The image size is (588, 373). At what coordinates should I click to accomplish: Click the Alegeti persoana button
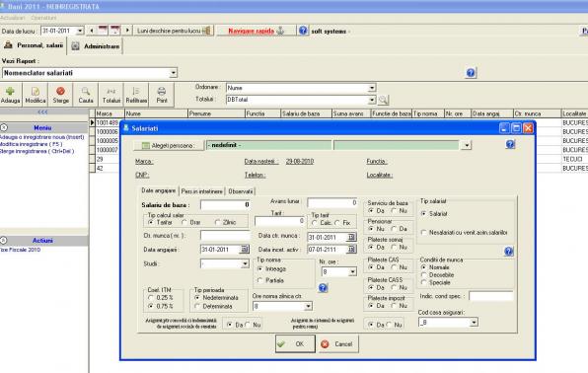(x=169, y=145)
